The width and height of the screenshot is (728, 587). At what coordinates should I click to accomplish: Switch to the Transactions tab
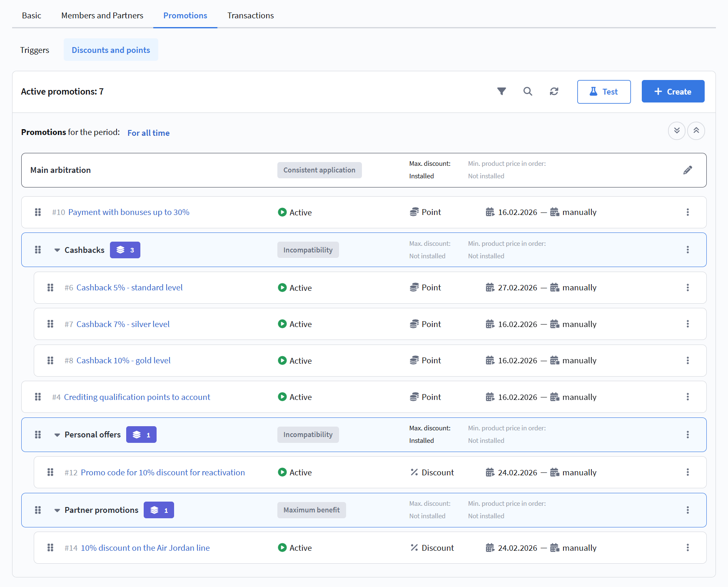pyautogui.click(x=250, y=15)
